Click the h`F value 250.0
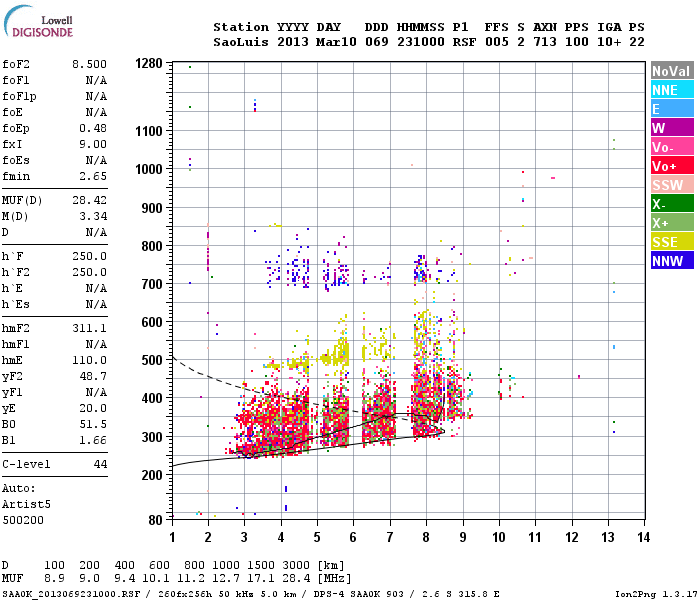Screen dimensions: 700x600 (x=89, y=257)
